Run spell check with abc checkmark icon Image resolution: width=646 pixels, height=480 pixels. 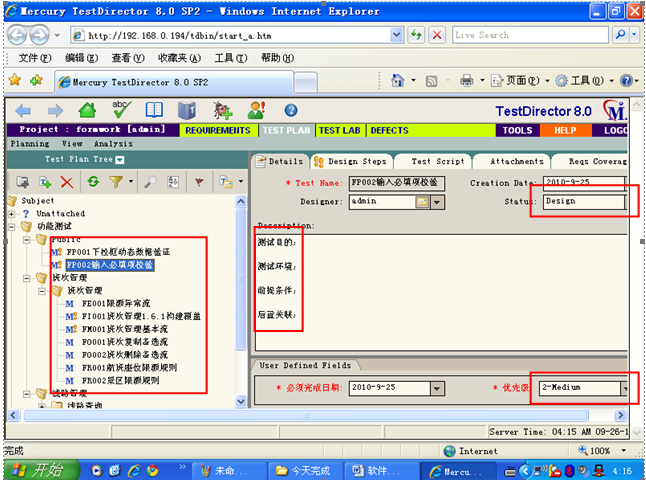122,110
